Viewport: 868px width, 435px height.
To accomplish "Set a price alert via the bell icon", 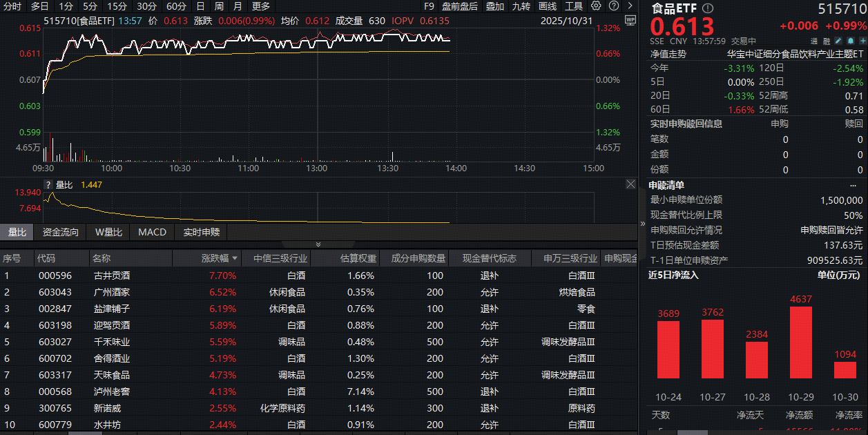I will point(850,41).
